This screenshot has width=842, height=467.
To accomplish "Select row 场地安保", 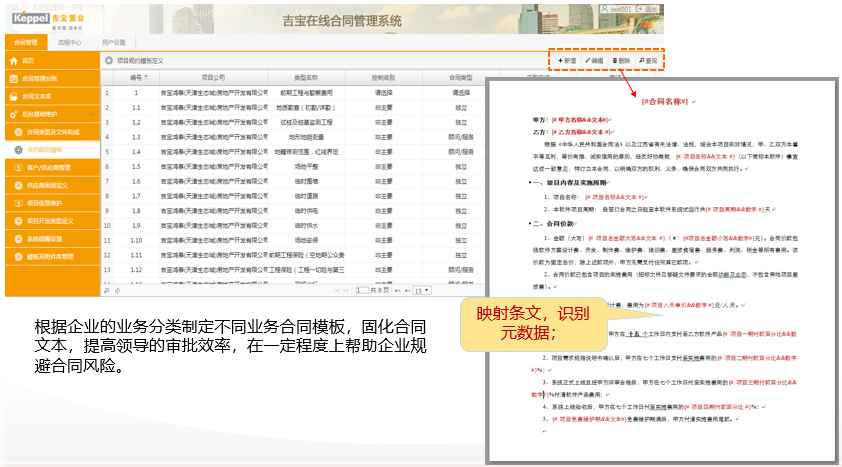I will (x=293, y=240).
